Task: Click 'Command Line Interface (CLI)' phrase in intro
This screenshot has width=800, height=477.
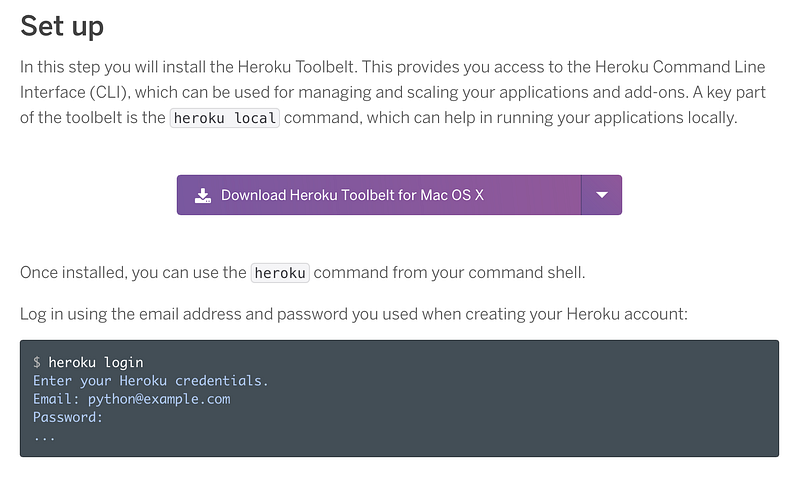Action: pyautogui.click(x=392, y=80)
